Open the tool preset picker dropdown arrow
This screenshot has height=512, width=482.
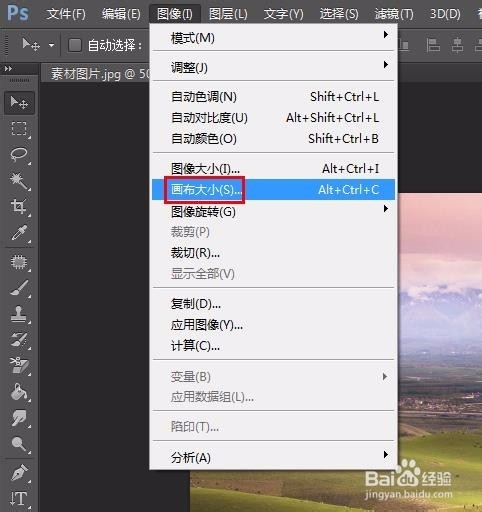point(51,45)
